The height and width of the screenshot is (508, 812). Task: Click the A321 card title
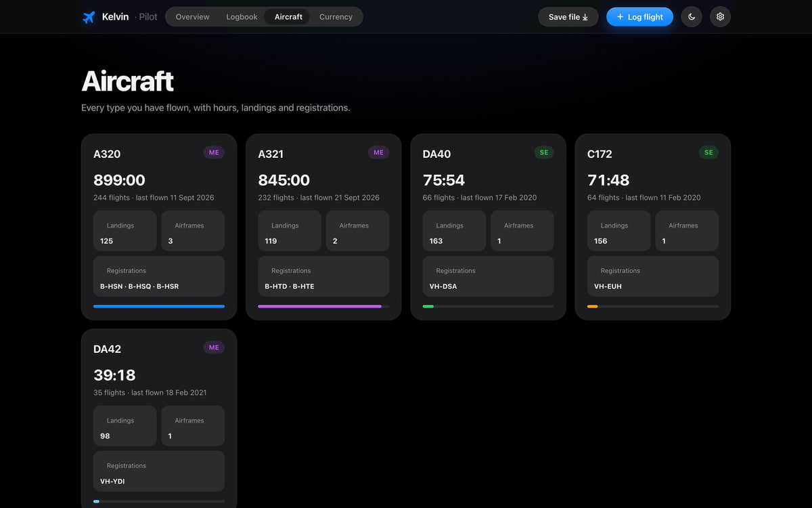point(271,154)
